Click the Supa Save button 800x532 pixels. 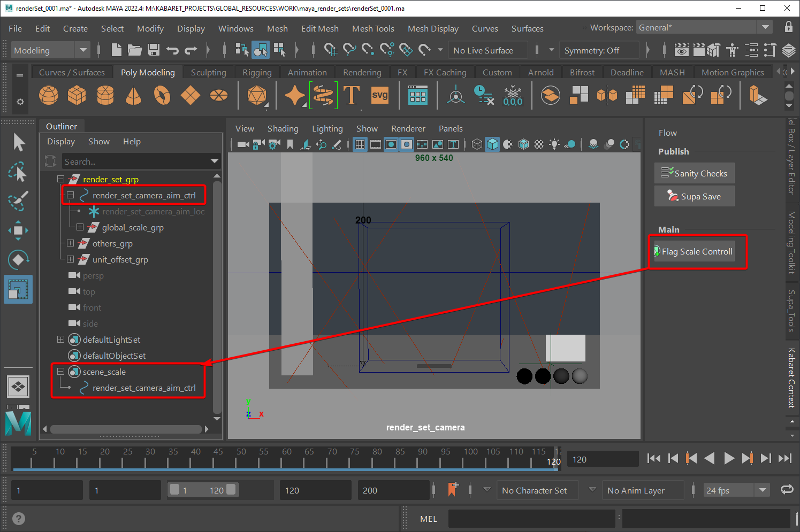click(695, 196)
